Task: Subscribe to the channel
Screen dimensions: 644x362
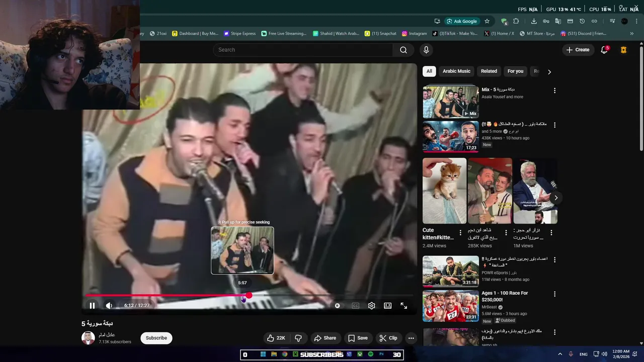Action: click(x=156, y=338)
